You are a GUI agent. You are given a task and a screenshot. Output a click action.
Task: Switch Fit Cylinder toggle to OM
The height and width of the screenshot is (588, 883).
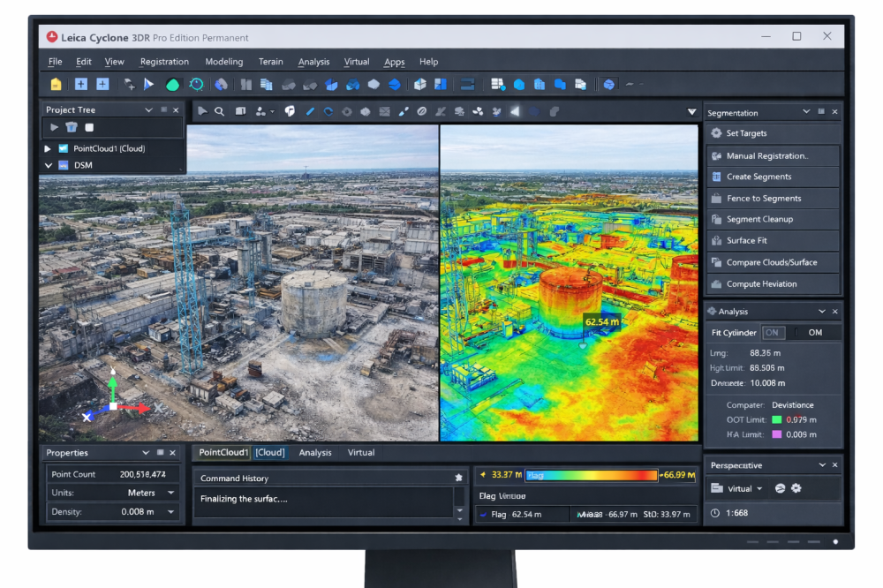click(x=815, y=333)
